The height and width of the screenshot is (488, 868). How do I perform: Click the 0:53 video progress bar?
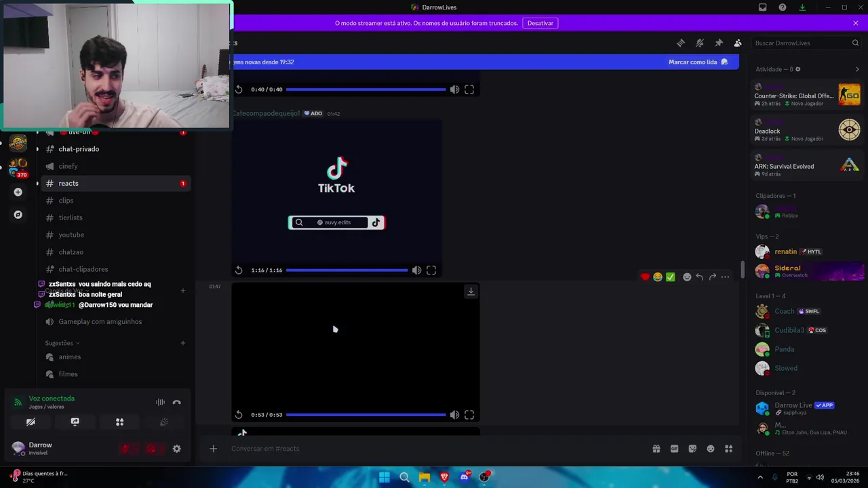click(x=366, y=415)
